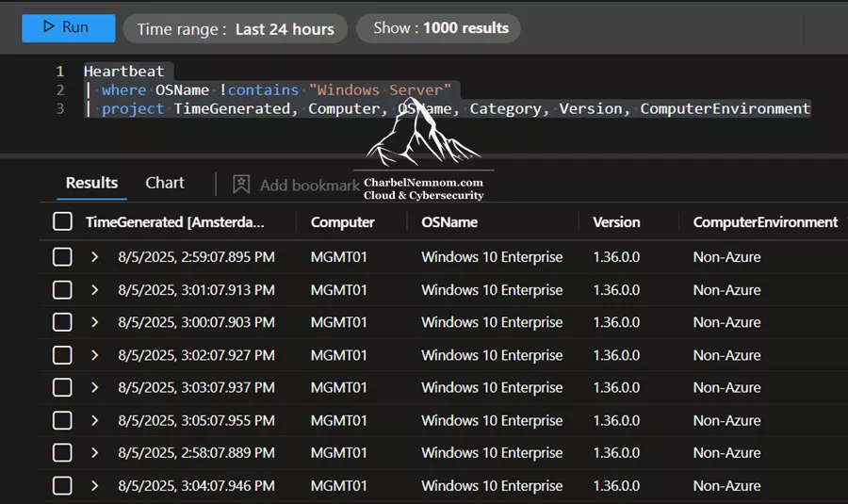Click Windows 10 Enterprise in the 2:59:07.895 PM row
The image size is (848, 504).
[492, 257]
